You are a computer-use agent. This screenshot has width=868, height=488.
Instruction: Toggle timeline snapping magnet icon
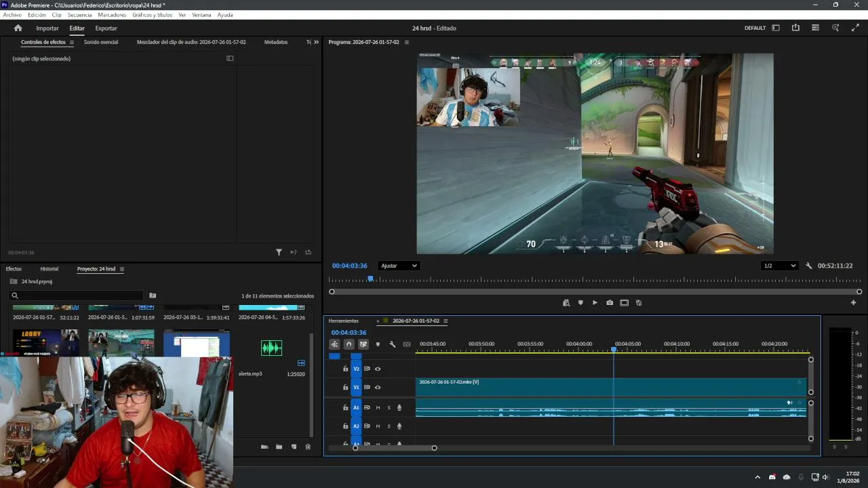(x=349, y=344)
